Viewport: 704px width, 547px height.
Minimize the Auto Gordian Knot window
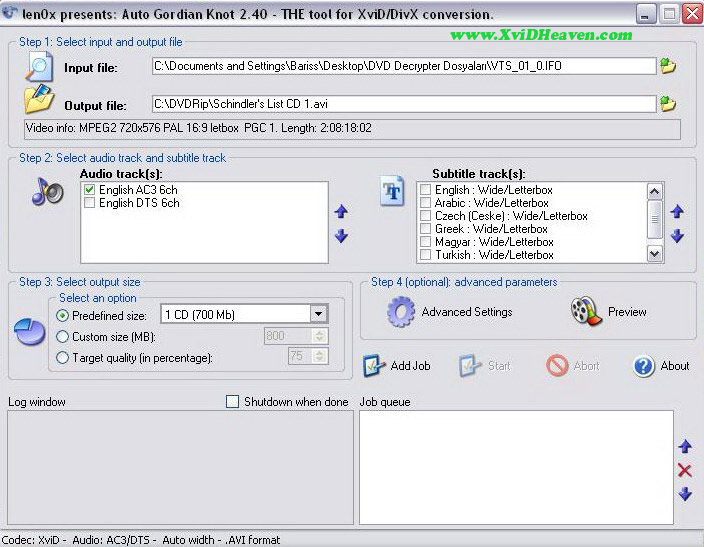tap(645, 14)
